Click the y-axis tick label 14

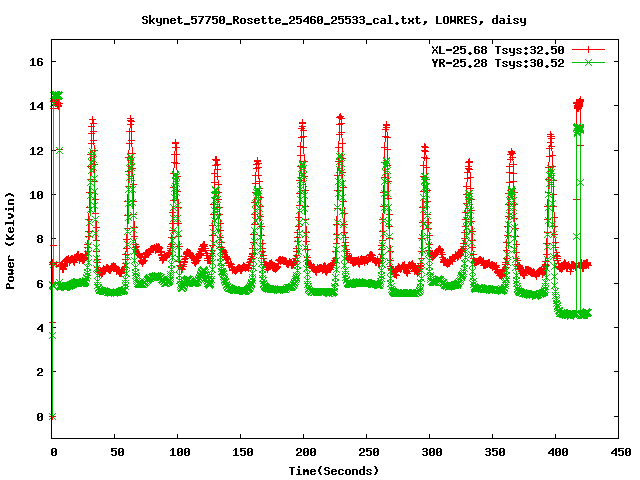(36, 106)
